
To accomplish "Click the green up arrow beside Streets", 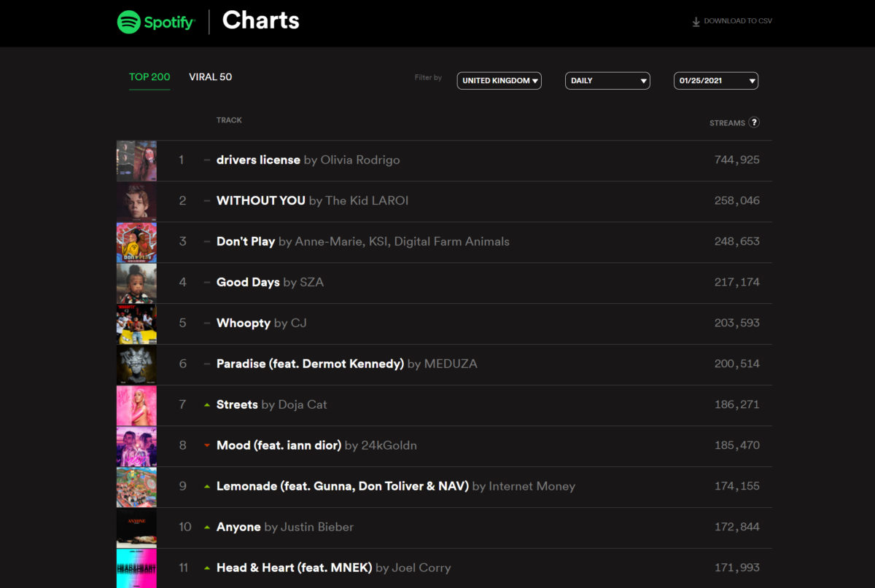I will click(x=207, y=404).
